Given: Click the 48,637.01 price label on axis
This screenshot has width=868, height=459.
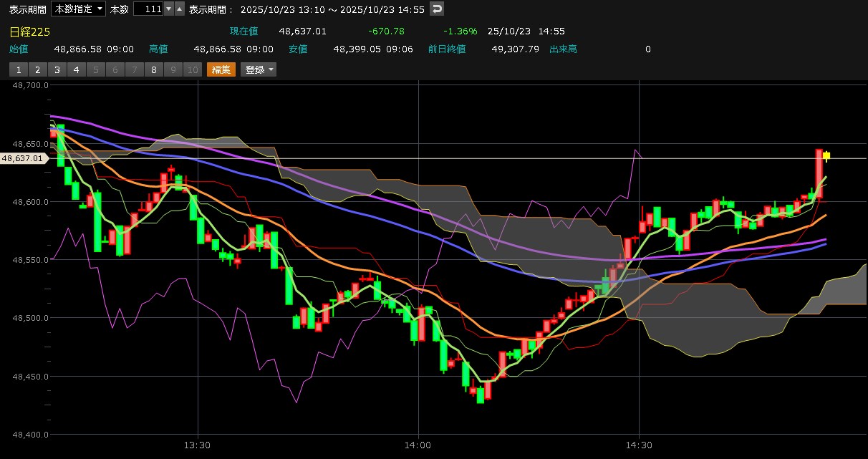Looking at the screenshot, I should (23, 158).
